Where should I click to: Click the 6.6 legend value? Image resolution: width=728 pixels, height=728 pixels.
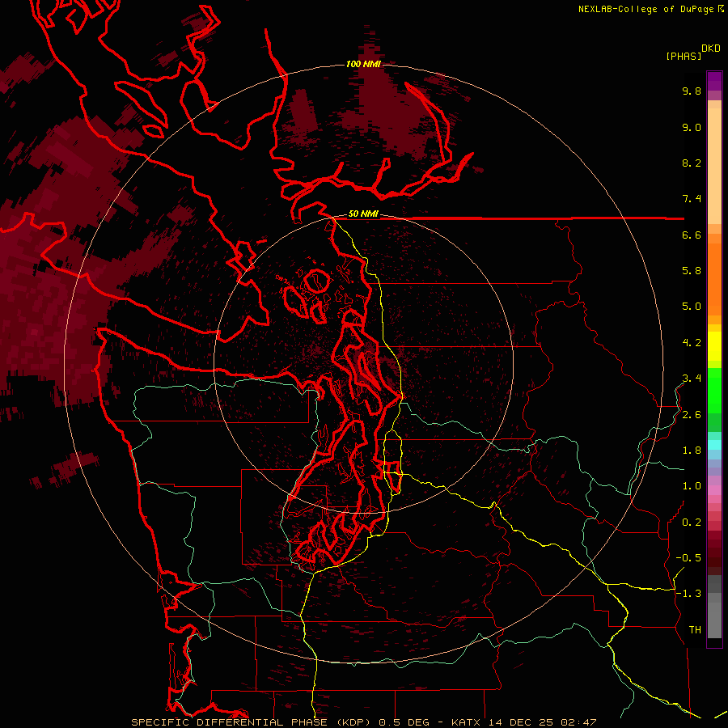(692, 235)
